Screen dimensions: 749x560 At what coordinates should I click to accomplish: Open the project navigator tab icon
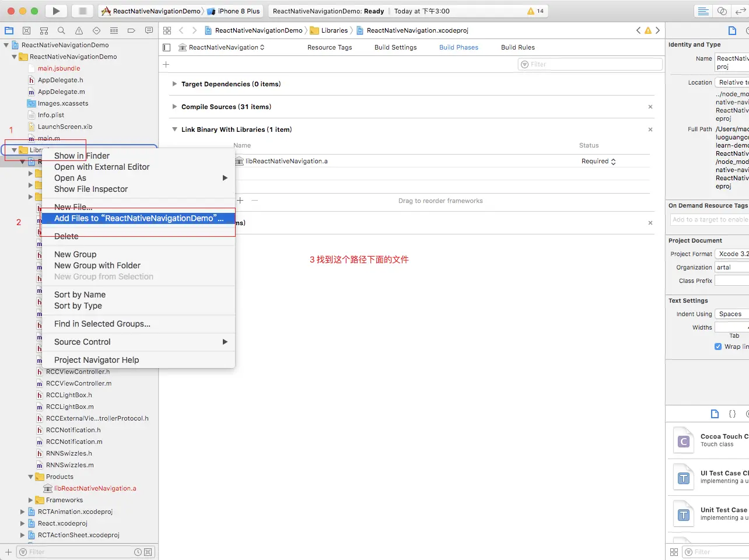(x=9, y=30)
